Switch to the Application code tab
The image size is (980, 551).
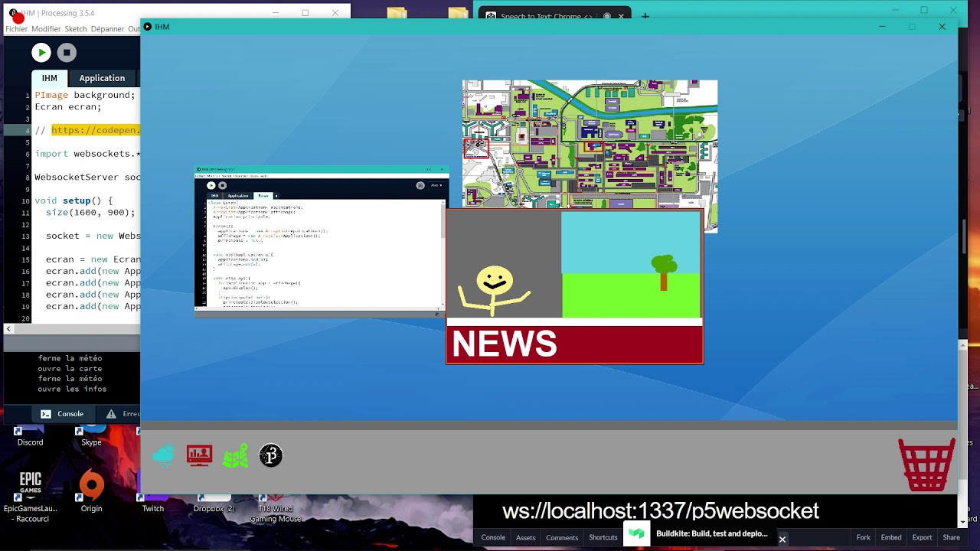pyautogui.click(x=102, y=78)
